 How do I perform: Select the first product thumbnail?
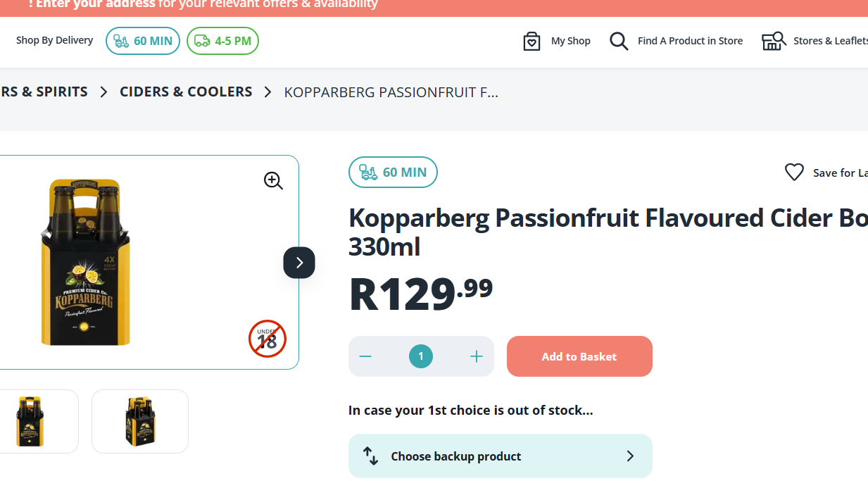click(x=30, y=421)
